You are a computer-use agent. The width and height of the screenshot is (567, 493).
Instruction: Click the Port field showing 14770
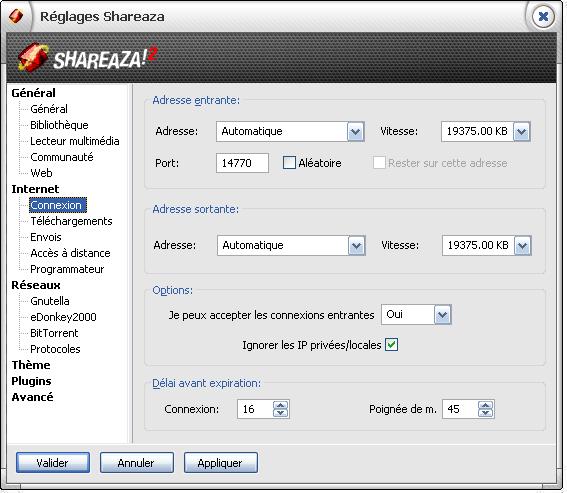(242, 163)
